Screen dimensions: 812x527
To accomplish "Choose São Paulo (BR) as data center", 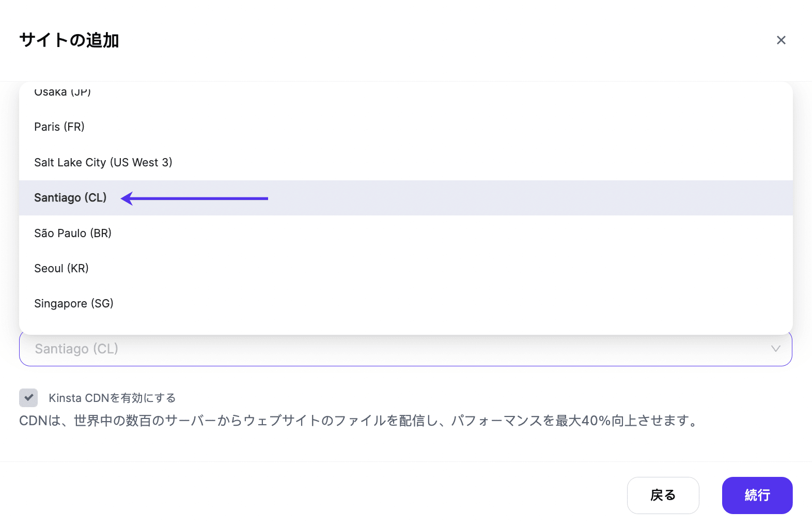I will [x=73, y=233].
